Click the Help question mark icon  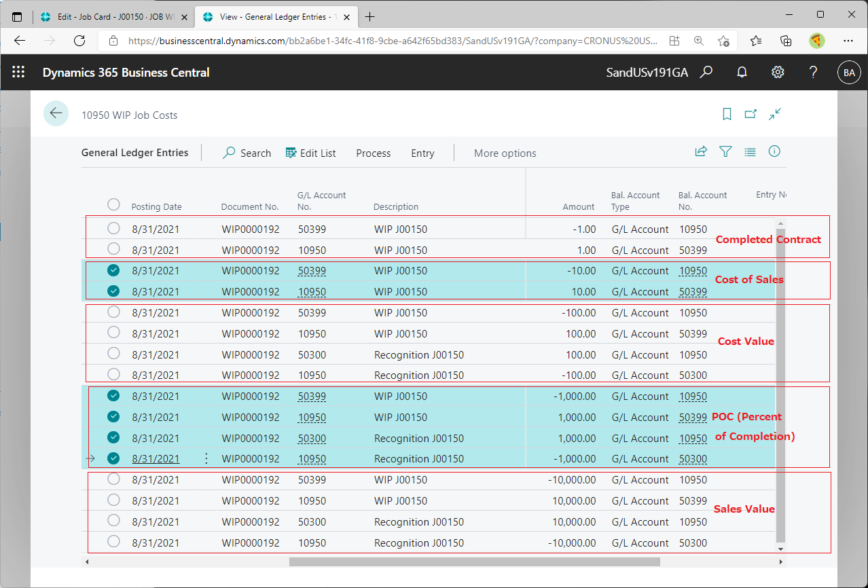point(813,73)
